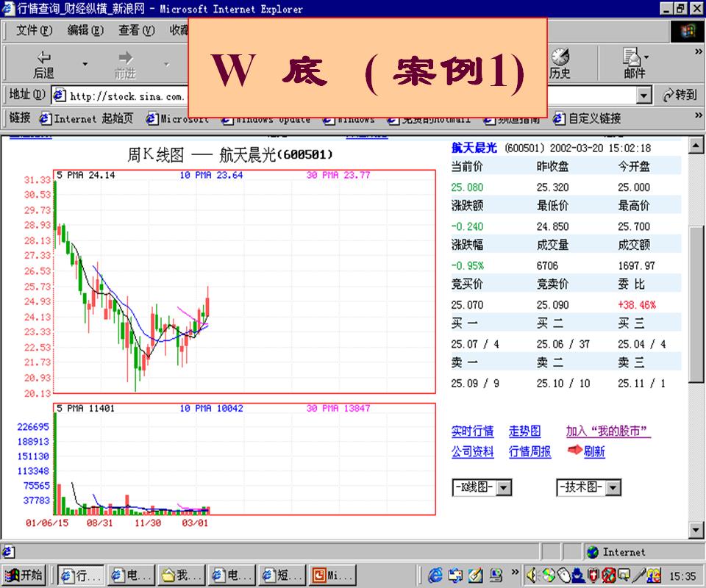Click the greyed 前进 forward arrow
This screenshot has height=588, width=706.
(x=125, y=65)
